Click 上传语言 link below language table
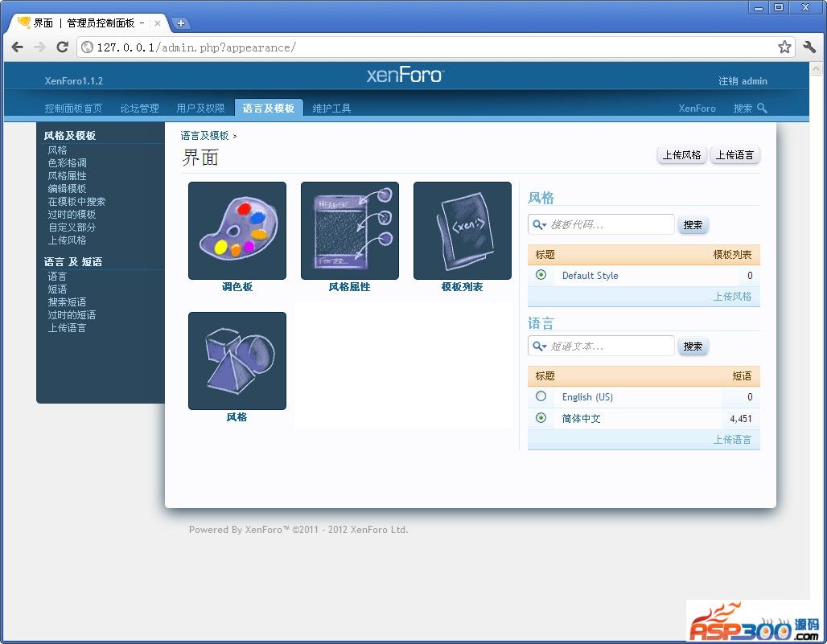The height and width of the screenshot is (644, 827). (x=732, y=440)
